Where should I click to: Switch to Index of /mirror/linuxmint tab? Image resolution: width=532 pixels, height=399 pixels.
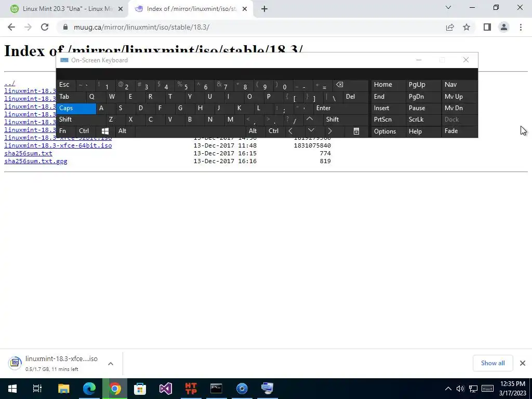(x=191, y=9)
